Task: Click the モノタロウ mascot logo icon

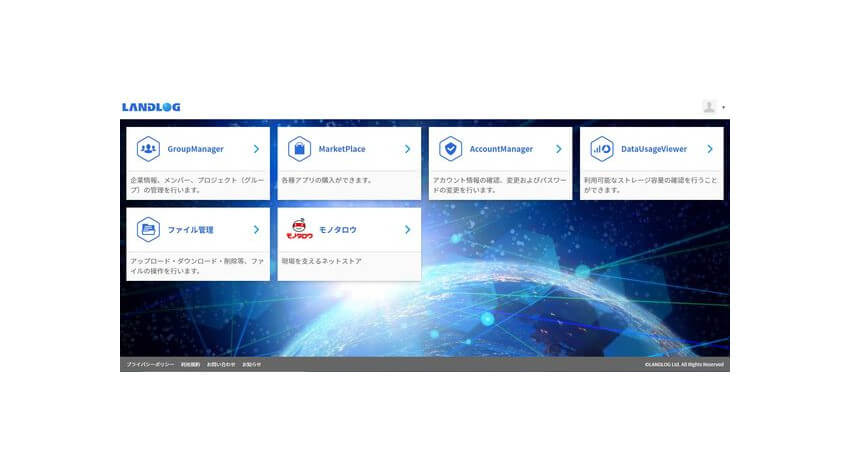Action: [299, 229]
